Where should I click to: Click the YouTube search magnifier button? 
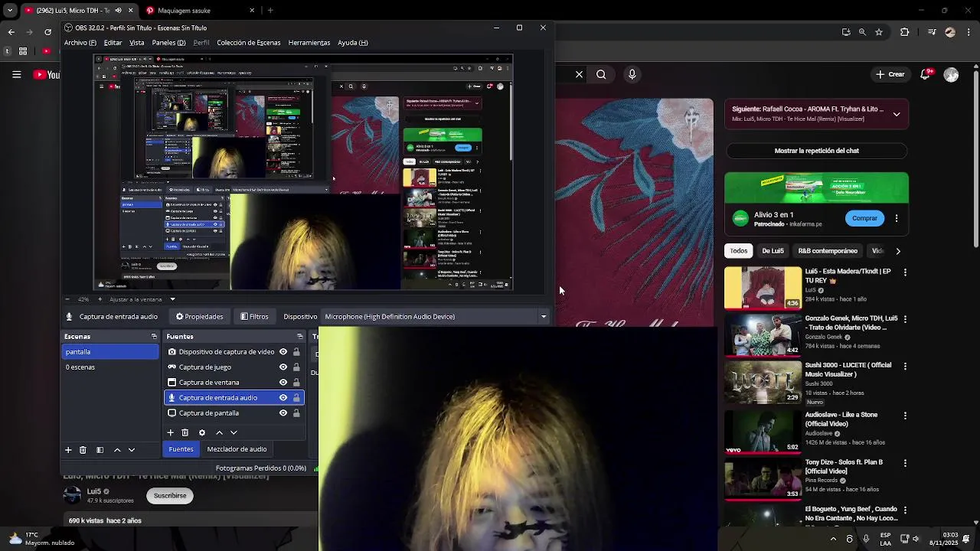click(601, 74)
